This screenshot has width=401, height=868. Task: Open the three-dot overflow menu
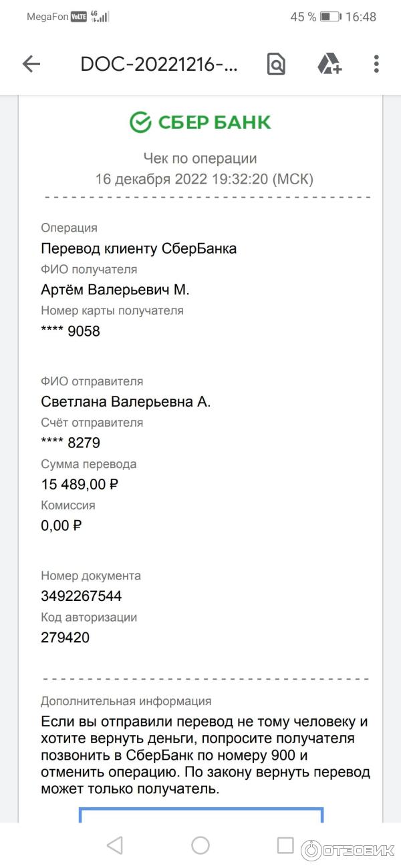pos(376,64)
